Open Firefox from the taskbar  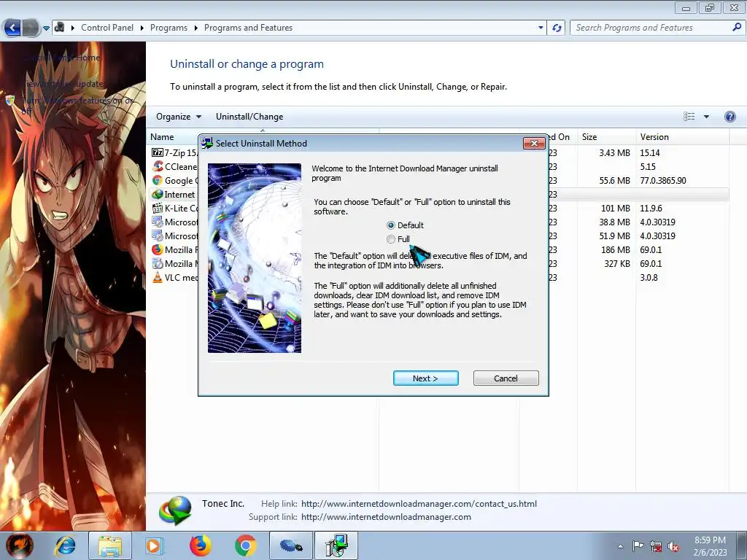click(x=200, y=545)
